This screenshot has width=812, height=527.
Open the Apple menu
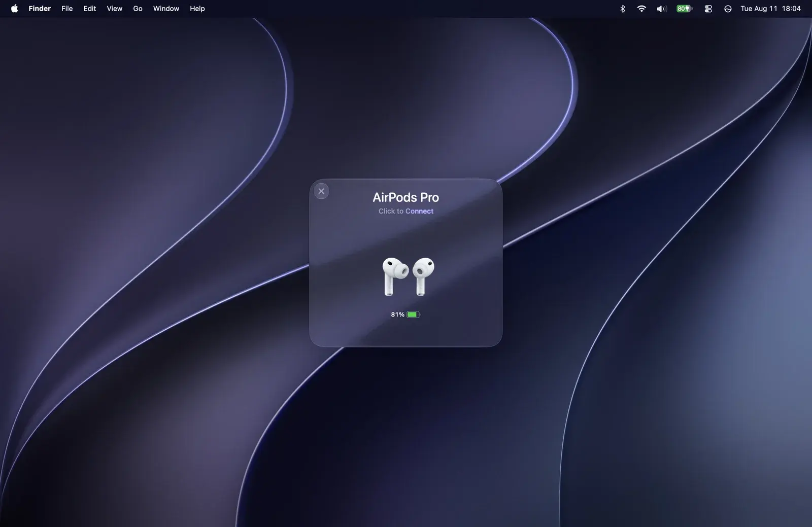14,8
